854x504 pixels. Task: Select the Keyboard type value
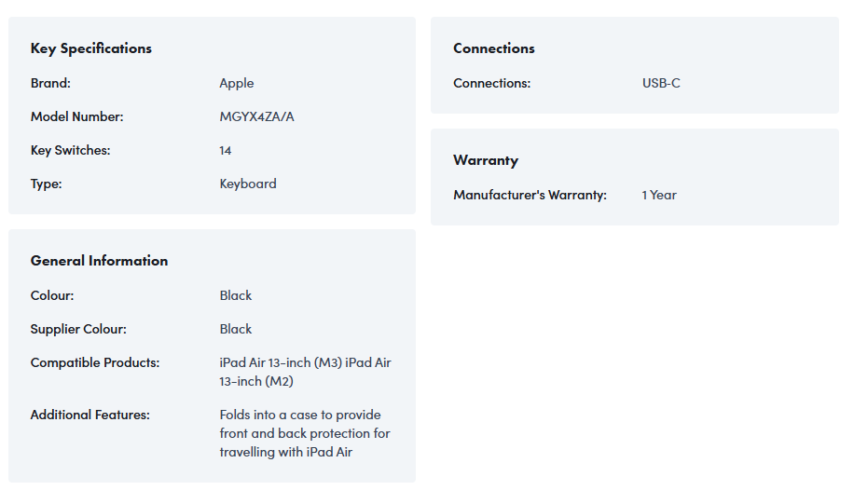coord(248,184)
